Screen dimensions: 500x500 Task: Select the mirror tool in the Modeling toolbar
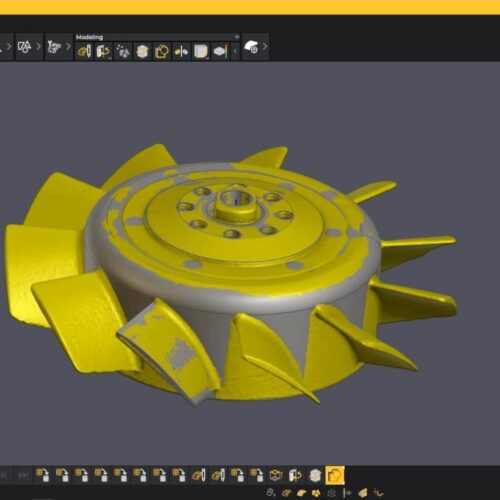(181, 51)
